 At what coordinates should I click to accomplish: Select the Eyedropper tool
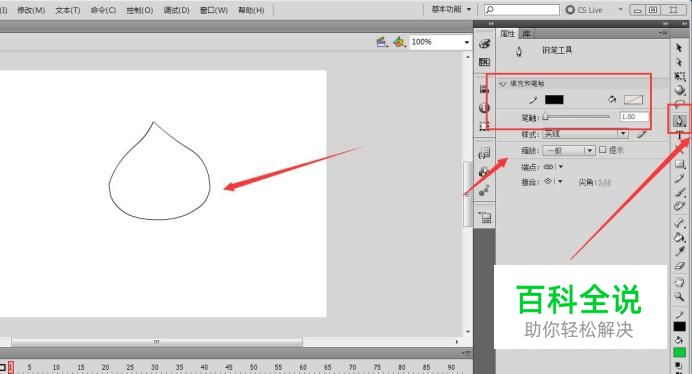pos(680,251)
